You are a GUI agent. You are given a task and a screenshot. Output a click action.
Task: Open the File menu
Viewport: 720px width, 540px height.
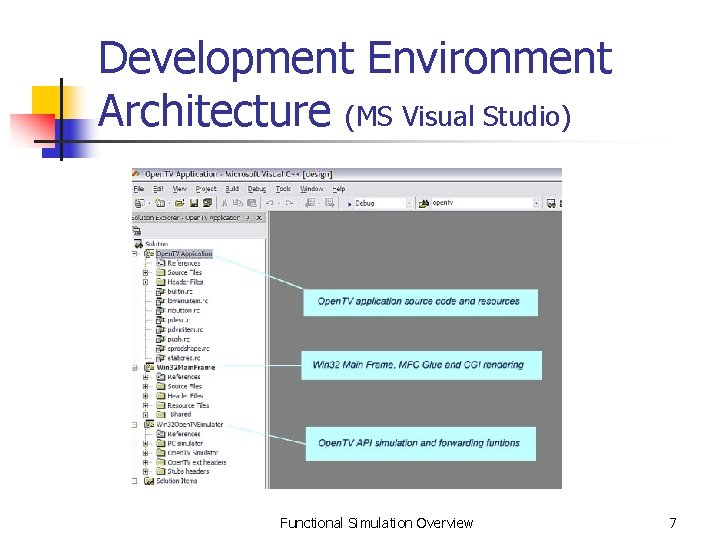[139, 189]
